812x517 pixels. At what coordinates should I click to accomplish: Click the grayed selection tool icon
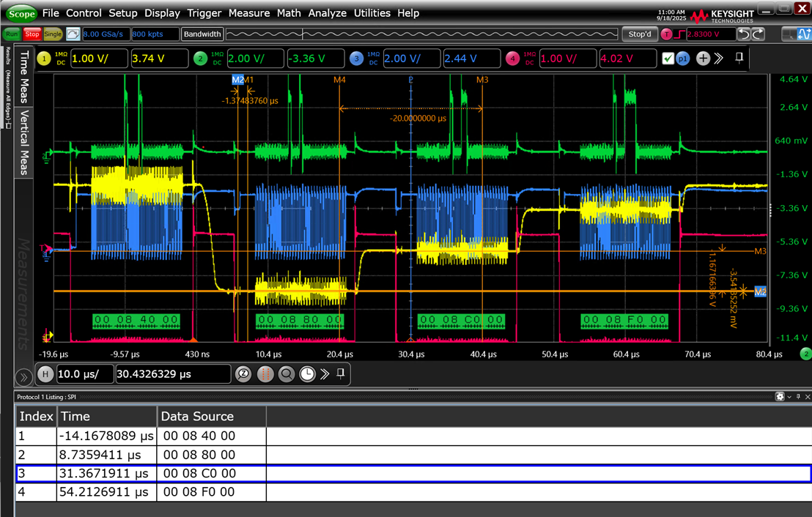tap(789, 34)
